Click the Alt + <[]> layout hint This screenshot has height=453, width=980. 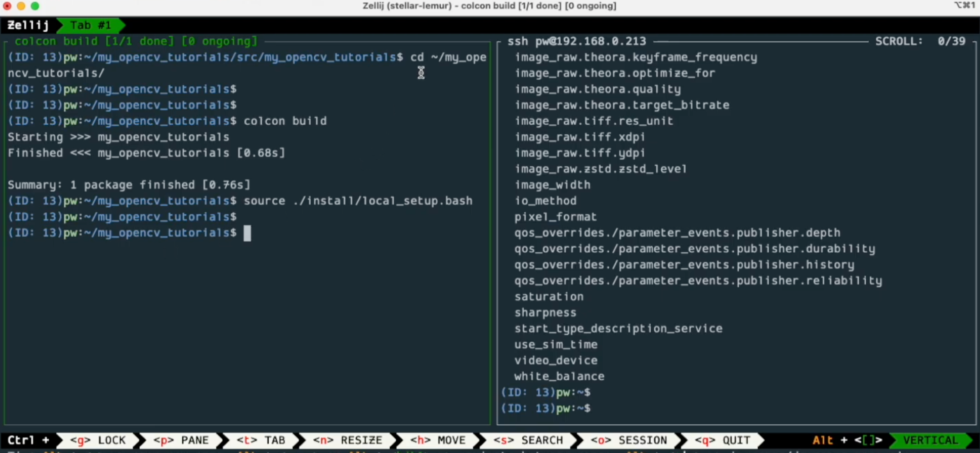click(x=847, y=440)
